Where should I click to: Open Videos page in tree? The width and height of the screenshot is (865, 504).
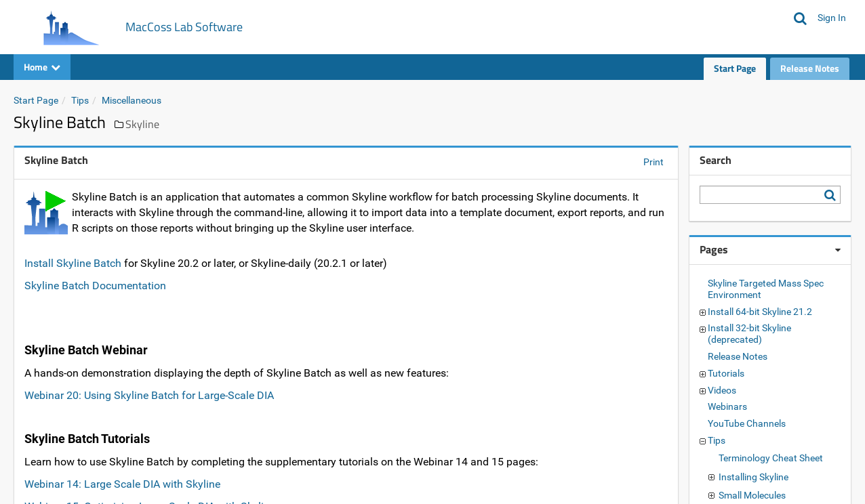(722, 391)
